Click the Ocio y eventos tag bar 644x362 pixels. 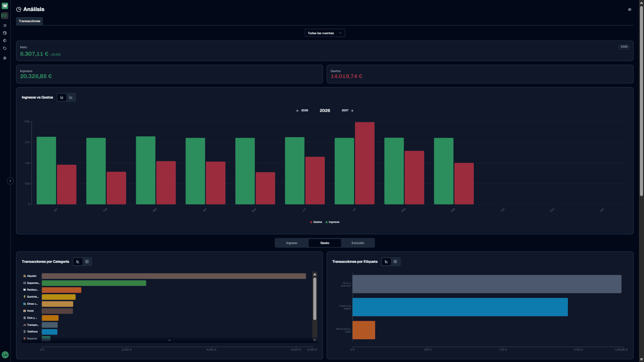[487, 284]
